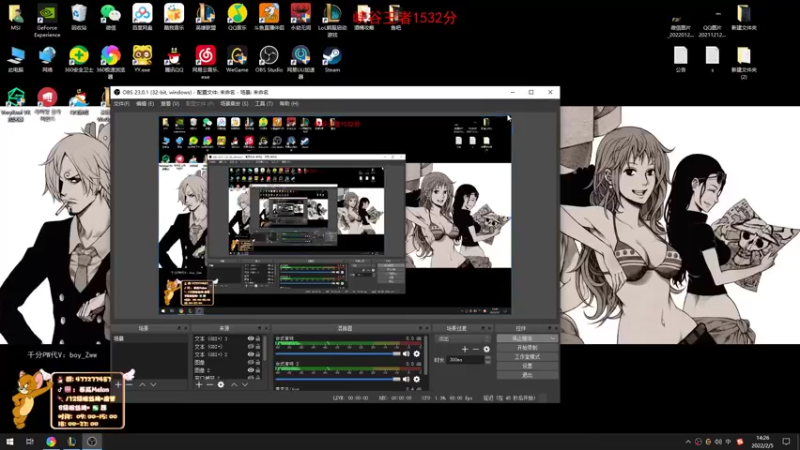The width and height of the screenshot is (800, 450).
Task: Open GeForce Experience desktop shortcut
Action: (47, 21)
